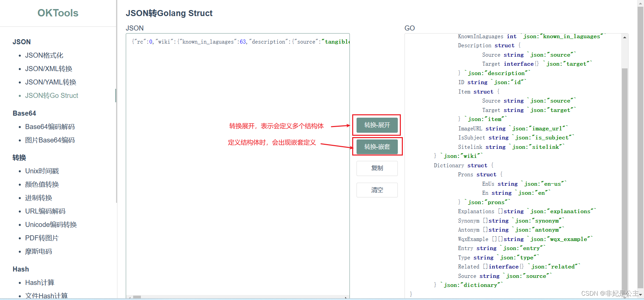This screenshot has height=300, width=644.
Task: Click the Base64 section heading
Action: pyautogui.click(x=24, y=113)
